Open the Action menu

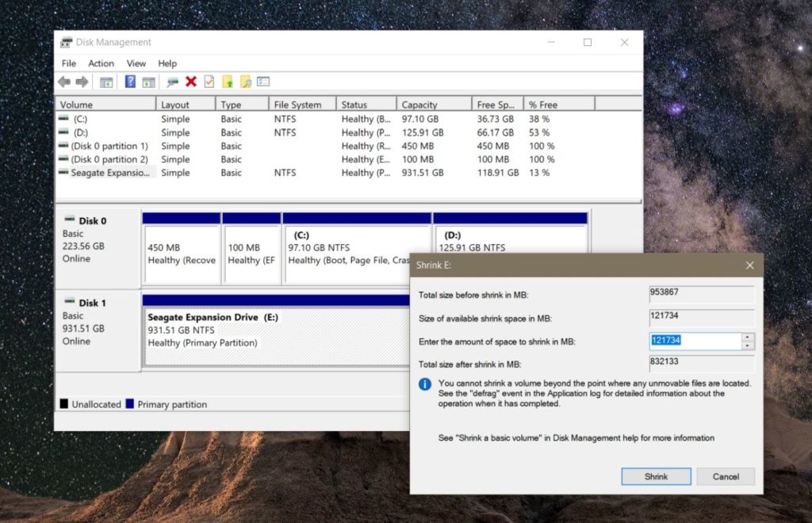[x=101, y=63]
